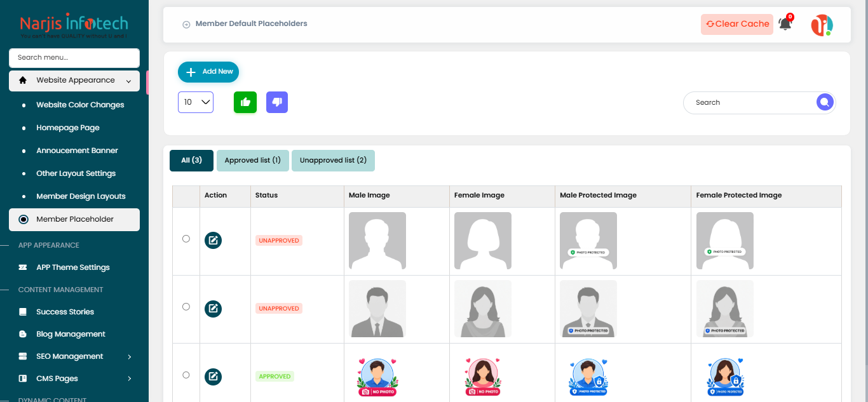
Task: Click the green APPROVED status badge
Action: pos(275,377)
